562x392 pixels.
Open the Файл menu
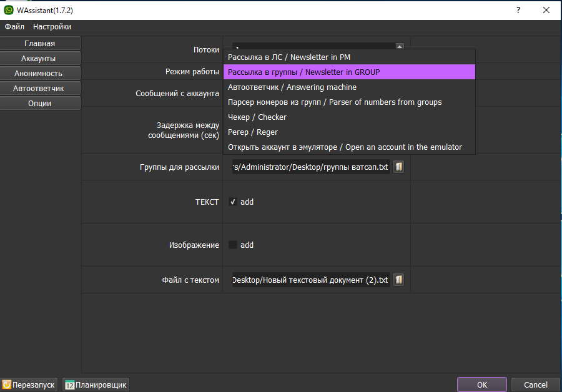click(x=14, y=27)
